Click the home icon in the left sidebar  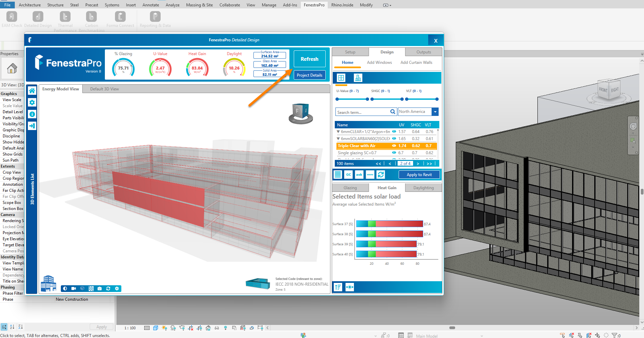(32, 91)
